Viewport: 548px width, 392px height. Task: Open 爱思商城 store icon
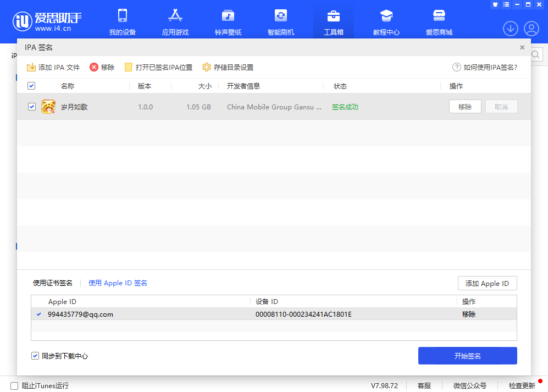[x=439, y=22]
